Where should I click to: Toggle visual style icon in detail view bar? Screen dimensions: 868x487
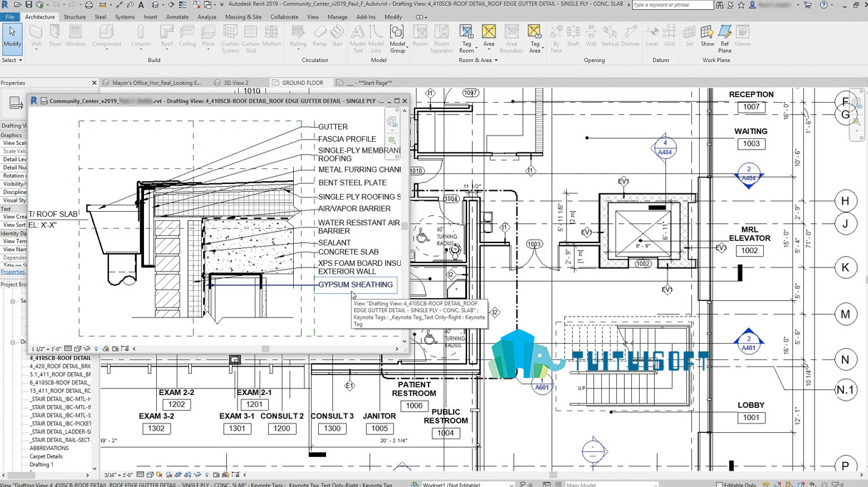(77, 349)
